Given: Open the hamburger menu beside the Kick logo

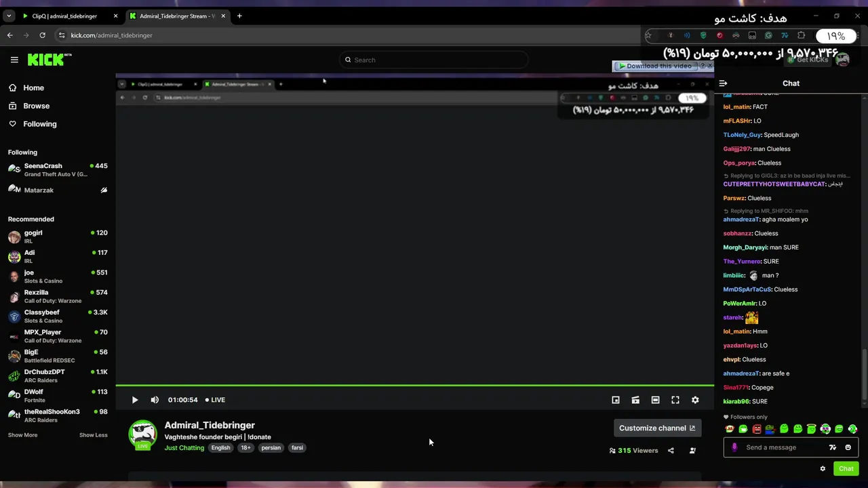Looking at the screenshot, I should point(14,60).
